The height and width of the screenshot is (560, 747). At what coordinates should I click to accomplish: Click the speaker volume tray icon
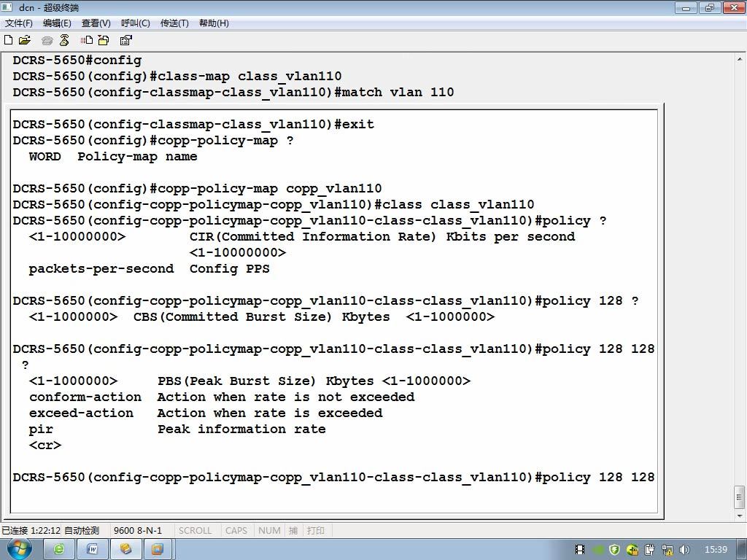pos(684,550)
